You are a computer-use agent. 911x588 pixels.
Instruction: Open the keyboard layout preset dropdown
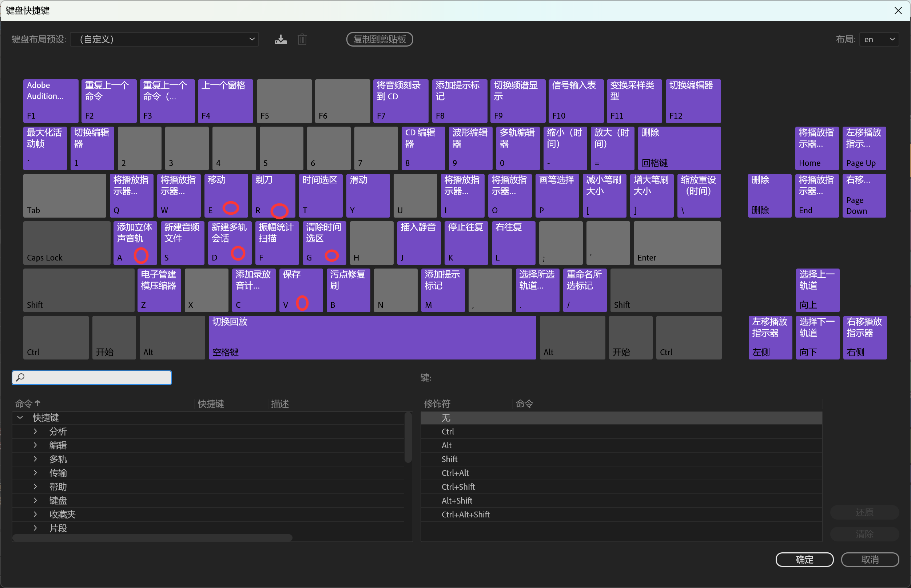tap(164, 39)
